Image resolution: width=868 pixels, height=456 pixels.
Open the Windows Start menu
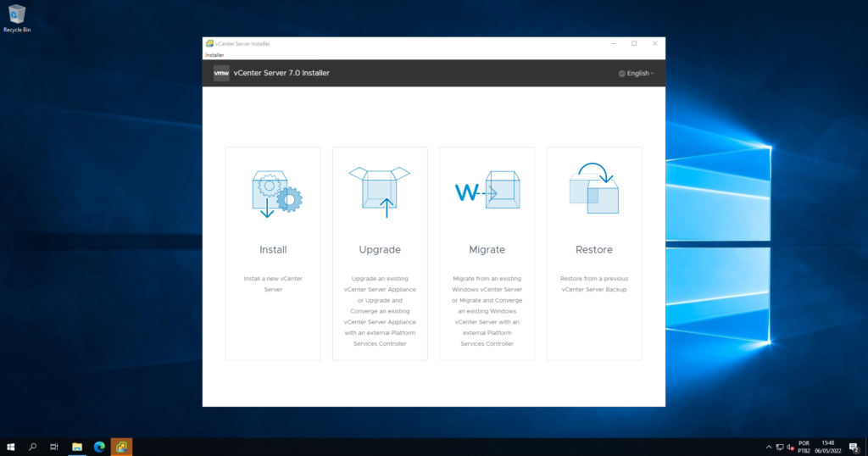10,447
